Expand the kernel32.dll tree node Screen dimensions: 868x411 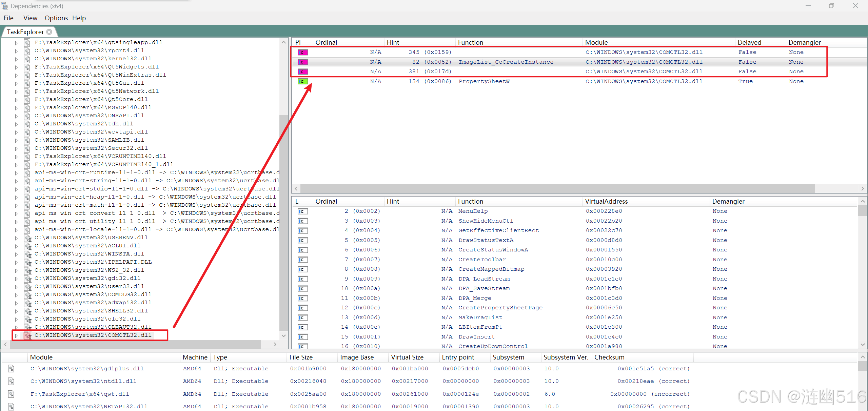tap(16, 59)
